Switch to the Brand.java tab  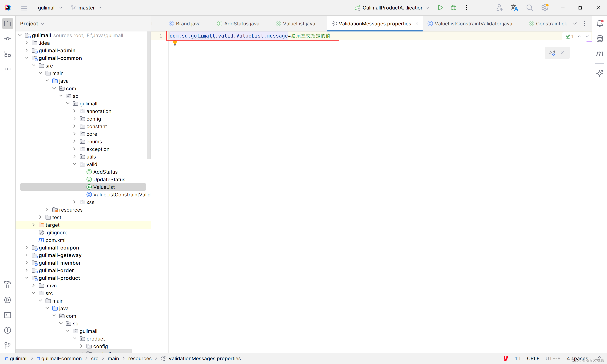(188, 24)
